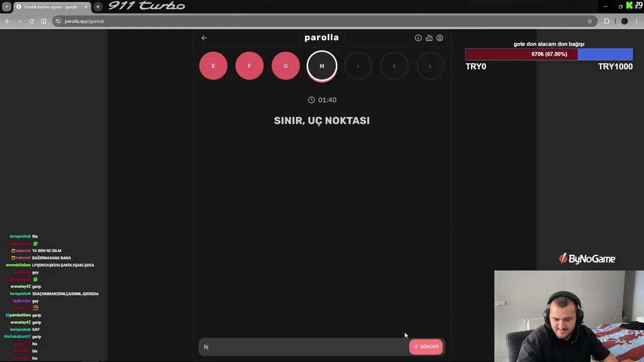The width and height of the screenshot is (644, 362).
Task: Open a new browser tab
Action: coord(98,7)
